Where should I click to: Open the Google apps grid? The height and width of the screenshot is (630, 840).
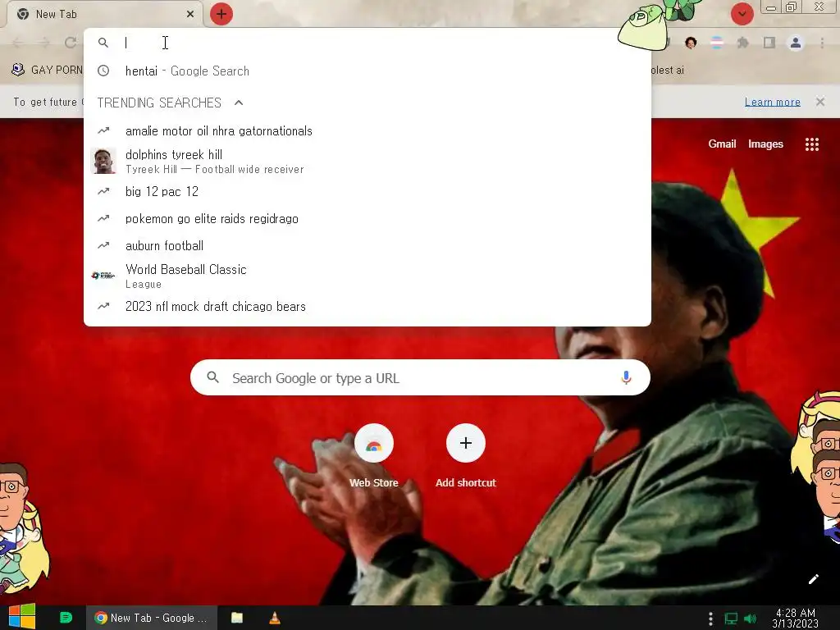tap(811, 144)
